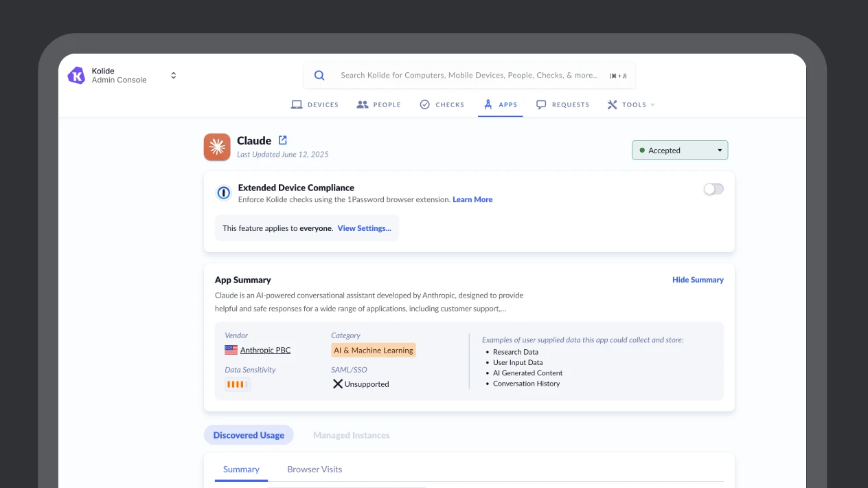Click the Claude app title
Screen dimensions: 868x488
click(x=254, y=140)
